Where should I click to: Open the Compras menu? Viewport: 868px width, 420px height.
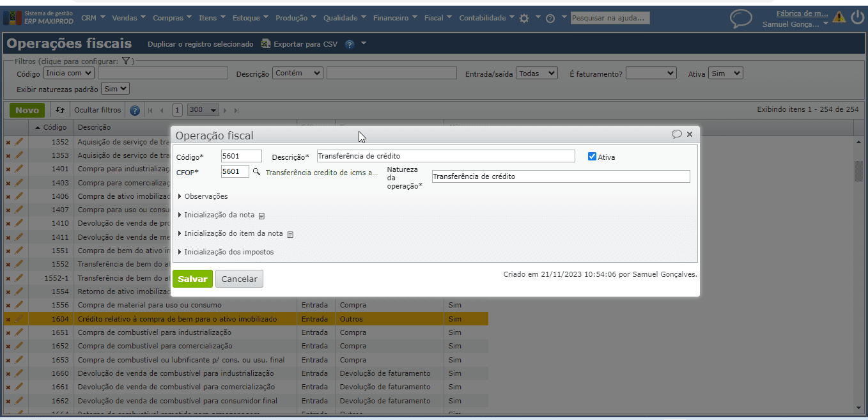click(x=173, y=18)
